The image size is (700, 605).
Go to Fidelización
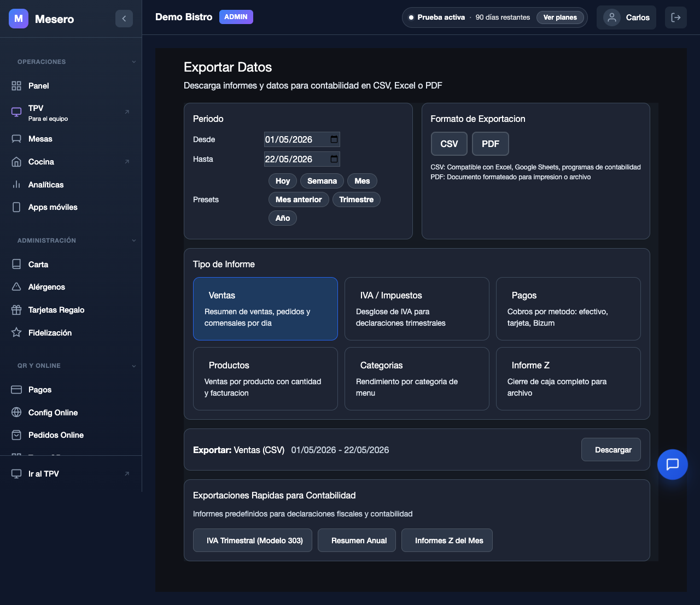tap(71, 333)
